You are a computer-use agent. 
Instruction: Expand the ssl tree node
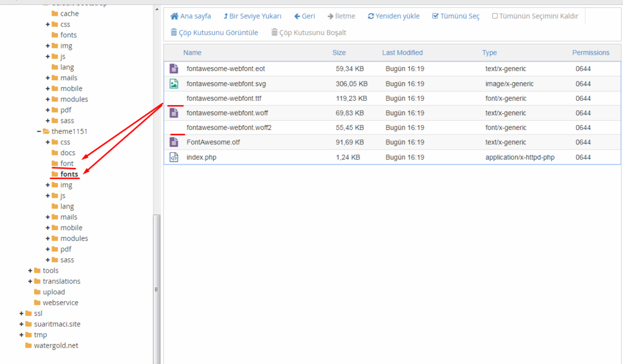[22, 313]
